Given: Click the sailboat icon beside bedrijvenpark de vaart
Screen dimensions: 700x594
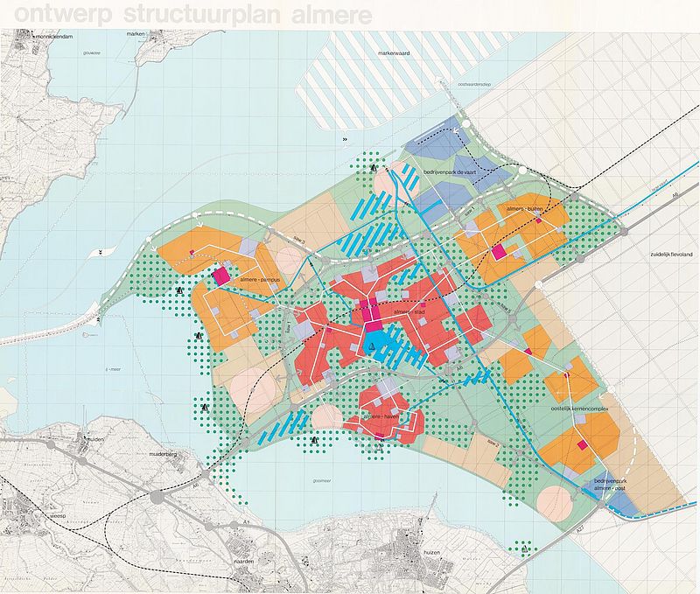Looking at the screenshot, I should point(374,167).
